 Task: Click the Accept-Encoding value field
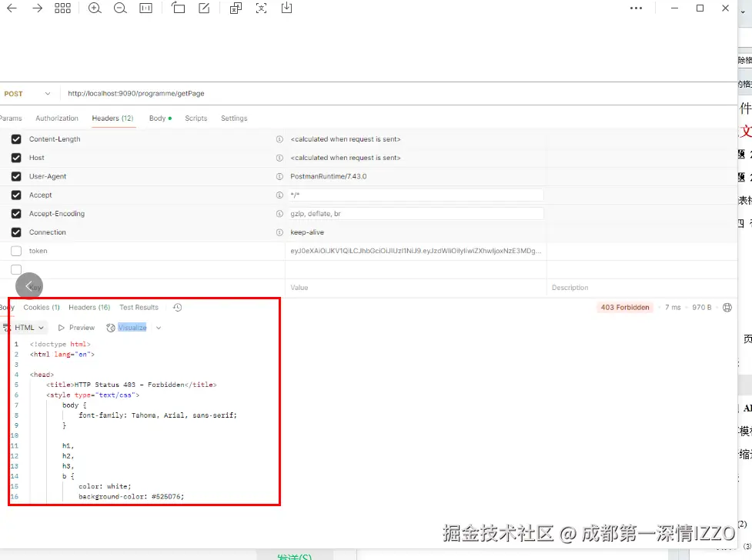[416, 214]
